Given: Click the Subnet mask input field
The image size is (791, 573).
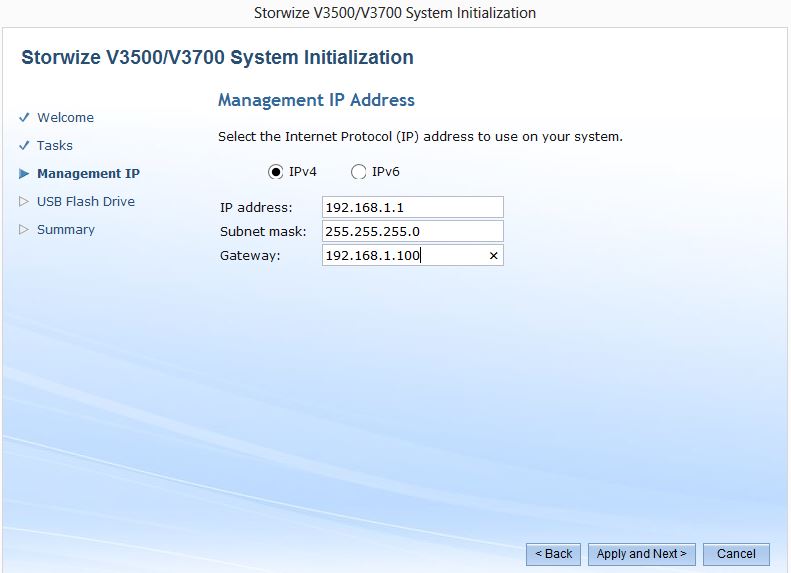Looking at the screenshot, I should pos(413,232).
